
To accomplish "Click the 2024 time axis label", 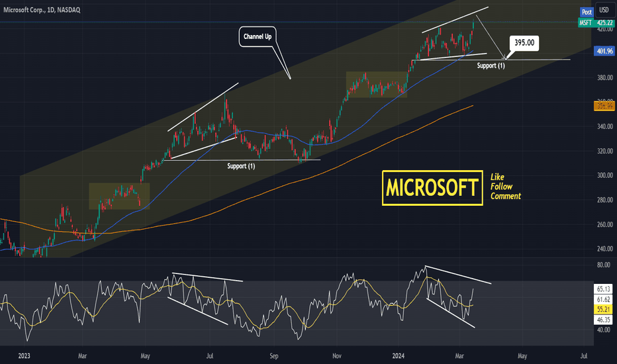I will pos(399,356).
